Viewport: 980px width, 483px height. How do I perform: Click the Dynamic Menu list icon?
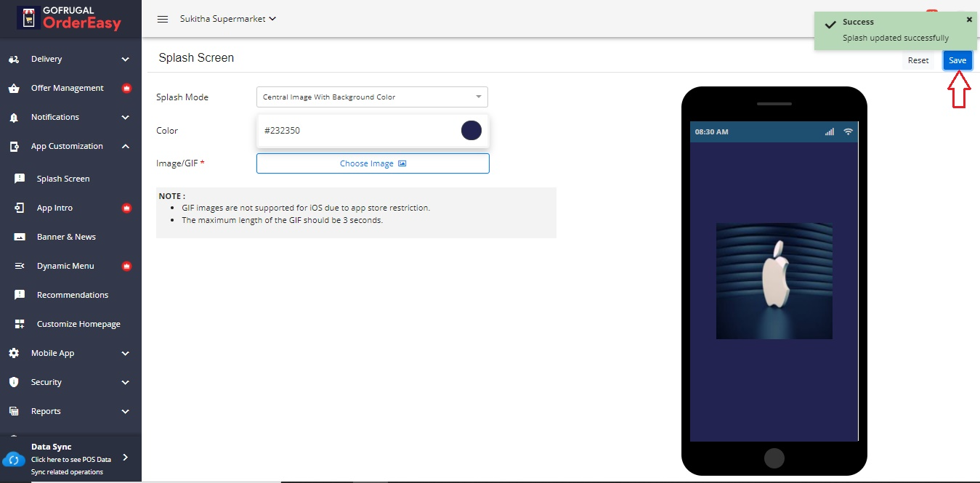point(20,266)
